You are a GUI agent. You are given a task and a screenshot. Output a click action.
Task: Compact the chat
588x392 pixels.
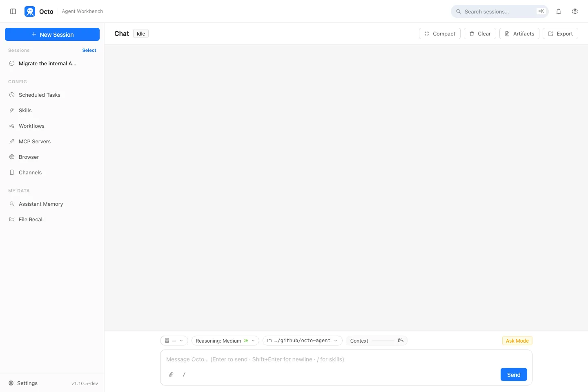point(440,33)
